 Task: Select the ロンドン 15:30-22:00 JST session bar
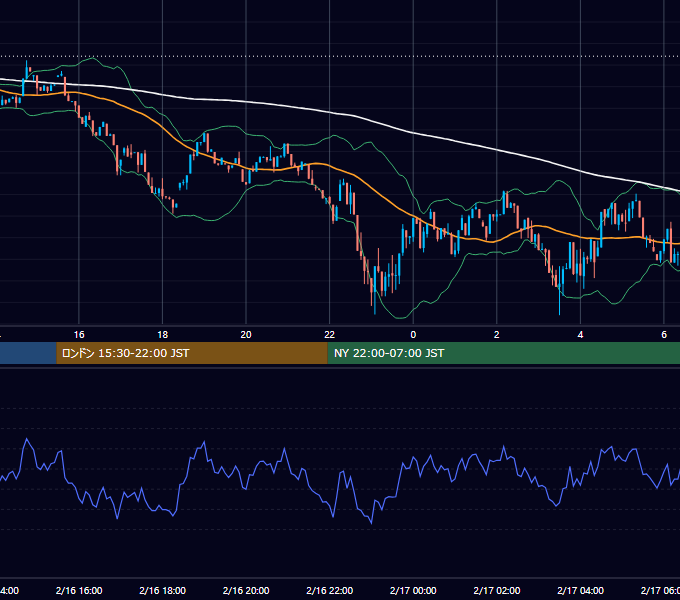click(192, 353)
